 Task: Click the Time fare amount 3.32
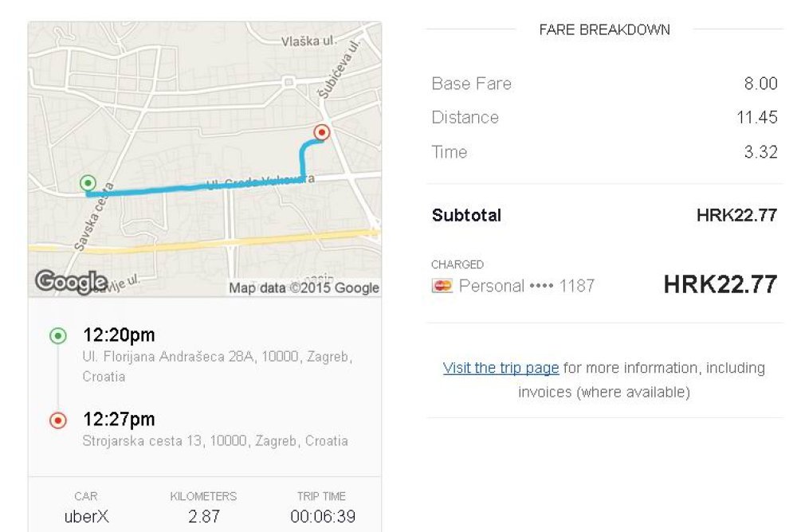pyautogui.click(x=760, y=152)
